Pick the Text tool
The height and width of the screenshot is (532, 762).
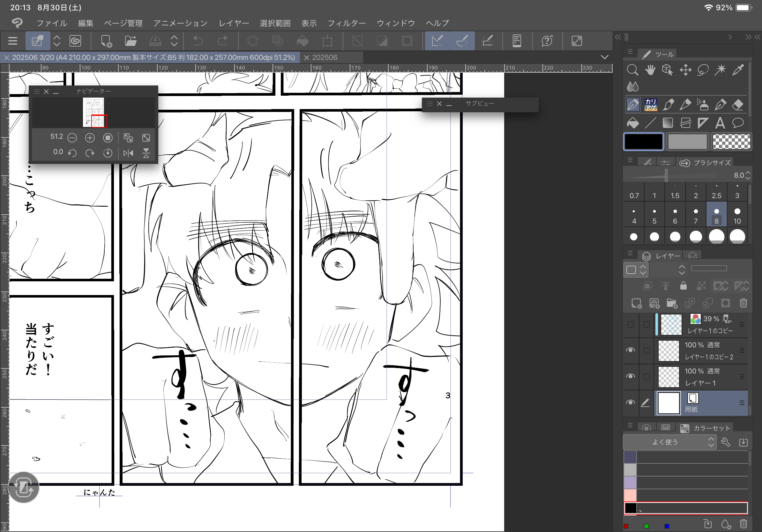click(720, 123)
